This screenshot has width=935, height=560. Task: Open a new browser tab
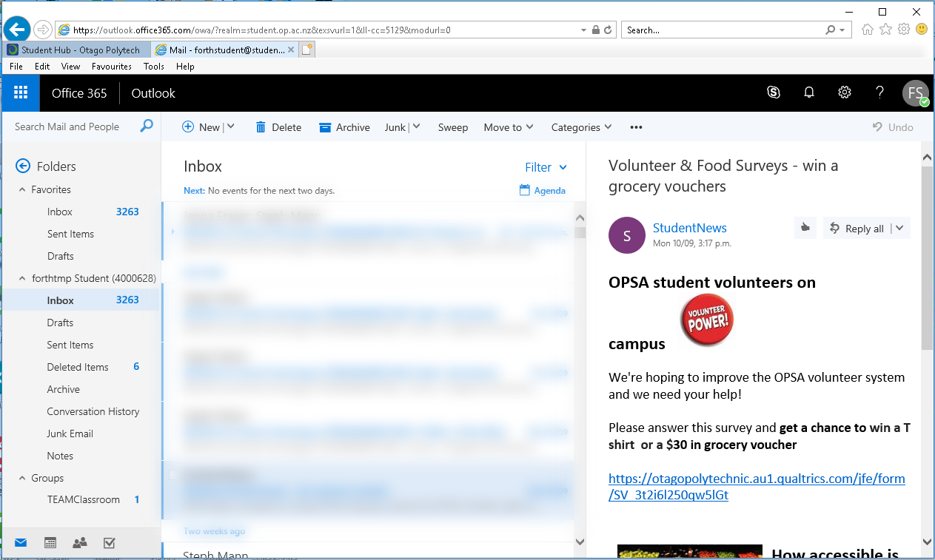(x=307, y=50)
